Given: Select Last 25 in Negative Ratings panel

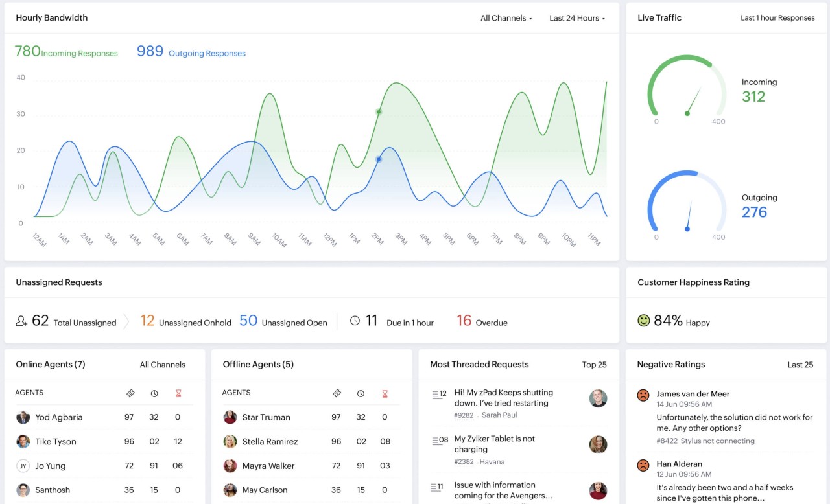Looking at the screenshot, I should (801, 364).
